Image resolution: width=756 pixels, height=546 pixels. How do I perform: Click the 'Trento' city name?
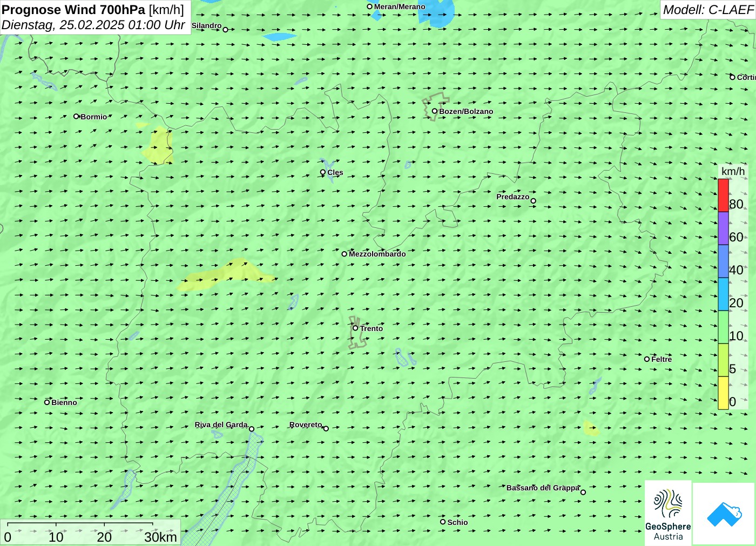(372, 328)
